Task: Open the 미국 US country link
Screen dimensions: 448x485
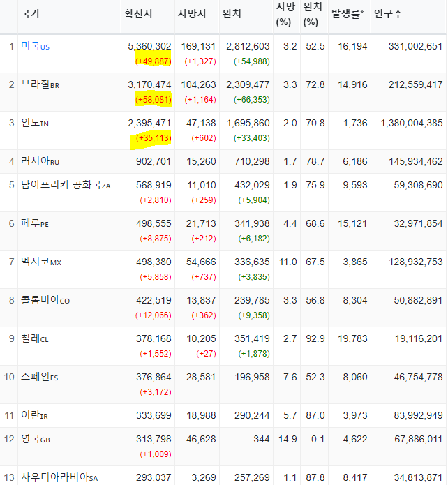Action: [36, 46]
